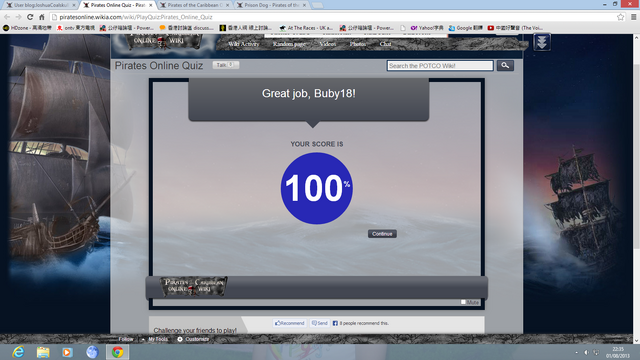Switch to the Pirates of the Caribbean tab
This screenshot has width=640, height=360.
(x=195, y=5)
